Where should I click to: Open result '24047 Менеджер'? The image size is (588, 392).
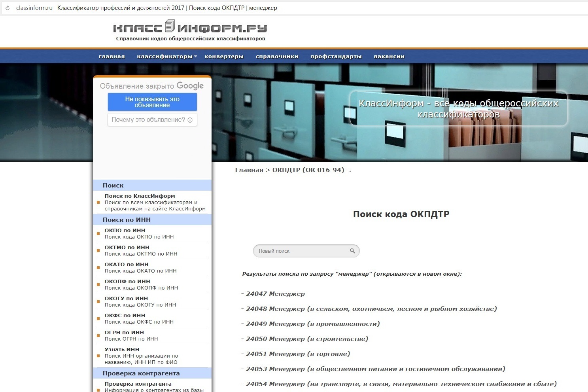(275, 294)
